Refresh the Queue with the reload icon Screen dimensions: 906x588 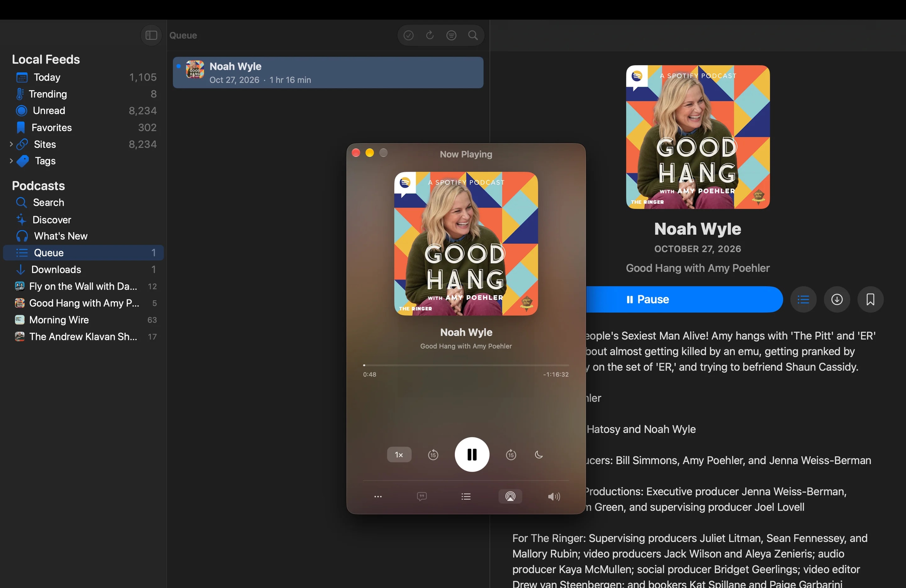click(430, 36)
